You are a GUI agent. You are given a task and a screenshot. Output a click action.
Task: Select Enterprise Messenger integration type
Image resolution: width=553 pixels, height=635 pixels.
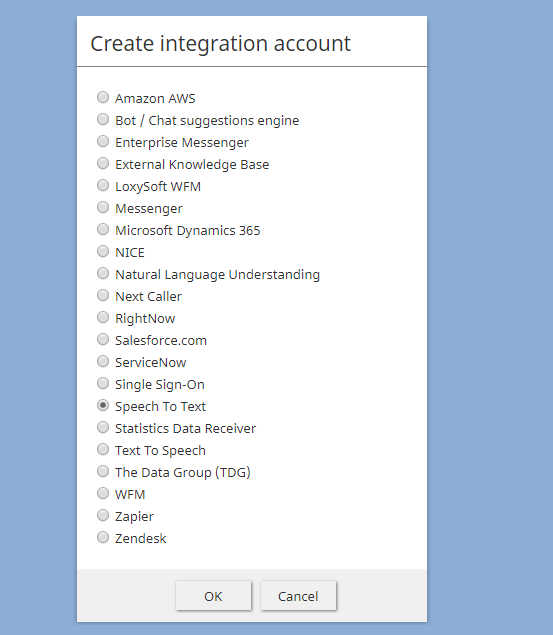103,141
